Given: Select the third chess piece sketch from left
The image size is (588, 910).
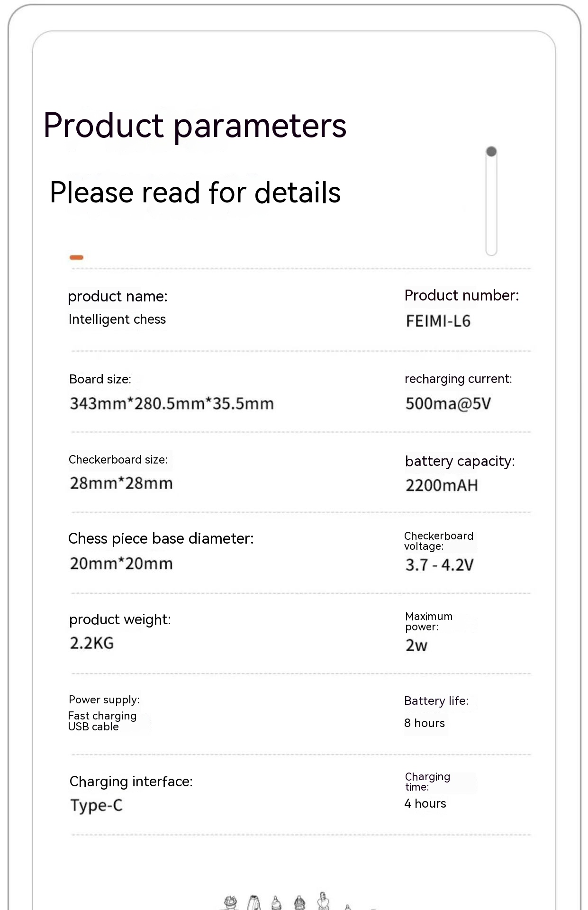Looking at the screenshot, I should pyautogui.click(x=276, y=903).
